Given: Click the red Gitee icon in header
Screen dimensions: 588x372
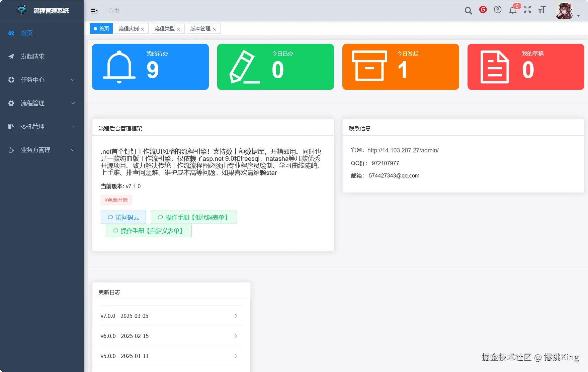Looking at the screenshot, I should pyautogui.click(x=483, y=10).
